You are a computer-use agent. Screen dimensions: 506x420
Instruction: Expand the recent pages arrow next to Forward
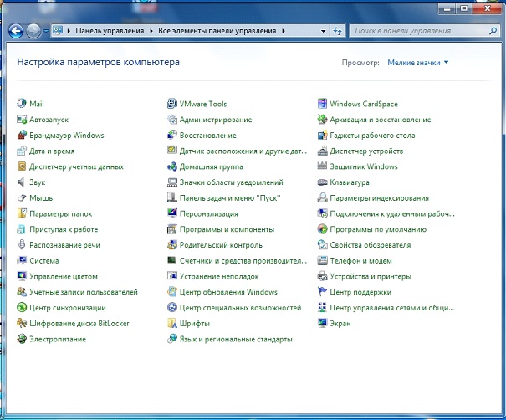(45, 31)
